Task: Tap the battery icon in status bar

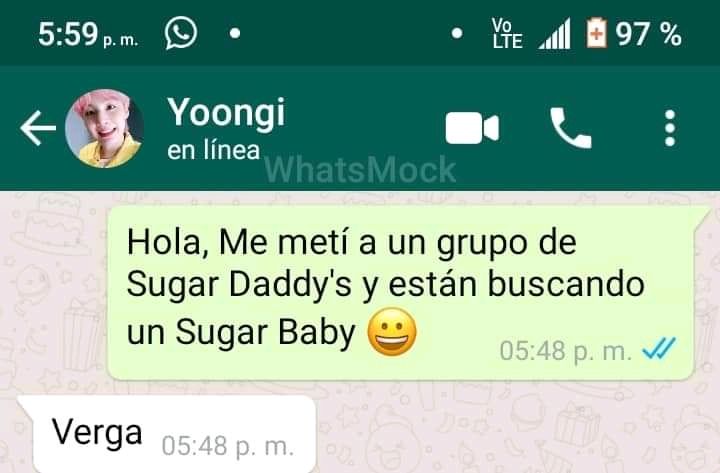Action: click(596, 33)
